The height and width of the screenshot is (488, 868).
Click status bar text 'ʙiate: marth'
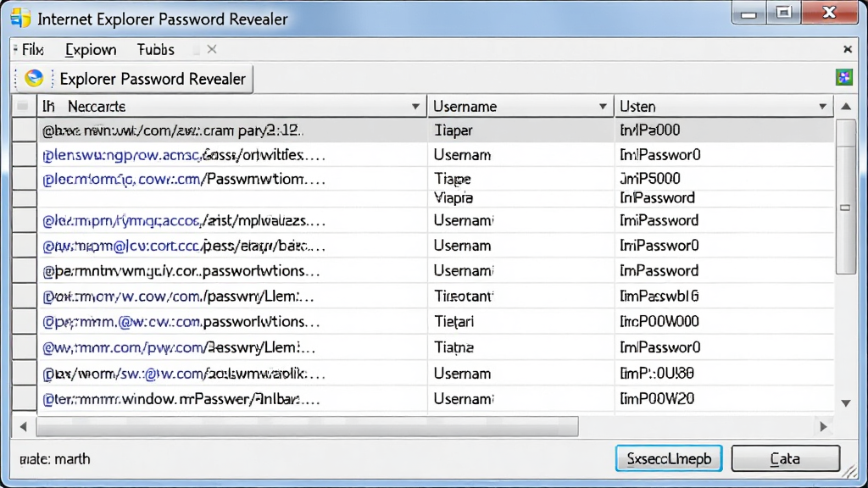[x=55, y=459]
